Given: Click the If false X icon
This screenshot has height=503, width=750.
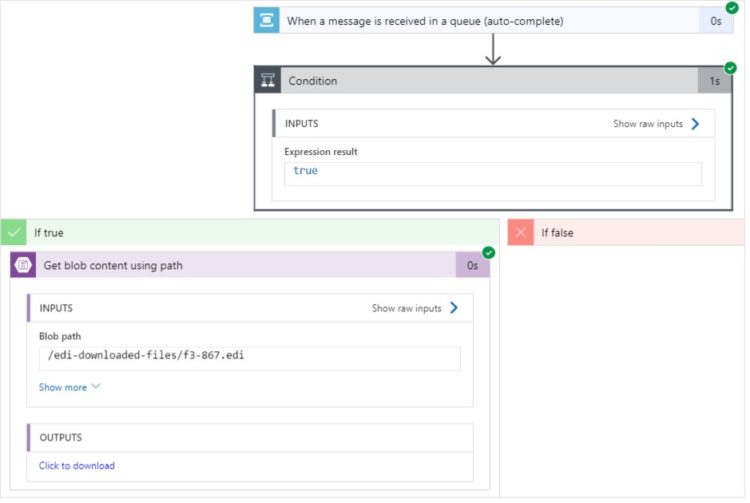Looking at the screenshot, I should (521, 233).
